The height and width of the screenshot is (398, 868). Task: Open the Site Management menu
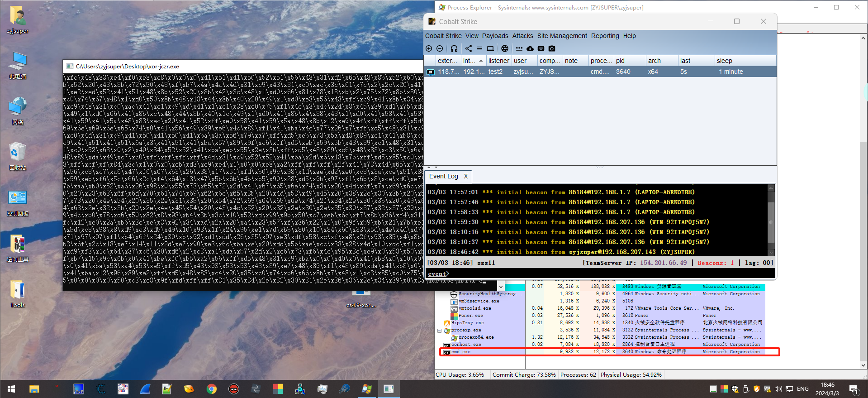(x=562, y=36)
